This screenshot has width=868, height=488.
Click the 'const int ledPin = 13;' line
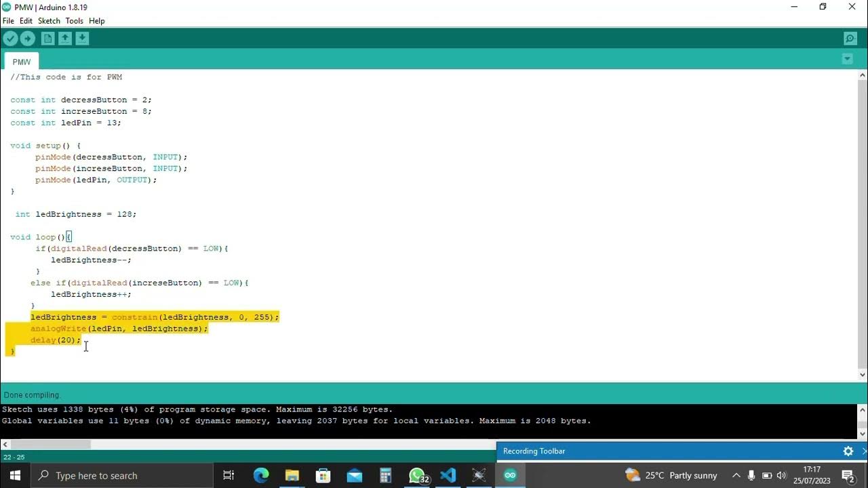tap(66, 123)
